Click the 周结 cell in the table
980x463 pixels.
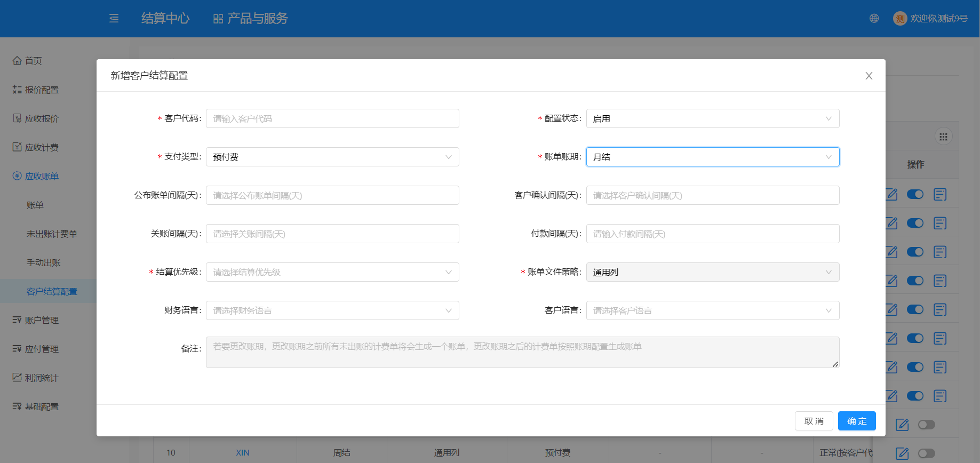click(x=342, y=453)
